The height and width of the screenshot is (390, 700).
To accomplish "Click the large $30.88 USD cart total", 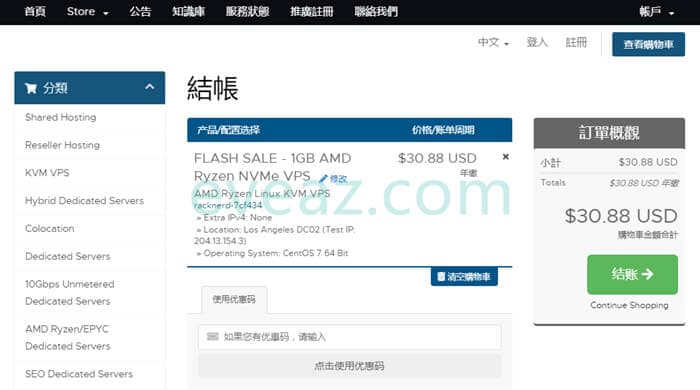I will (621, 216).
